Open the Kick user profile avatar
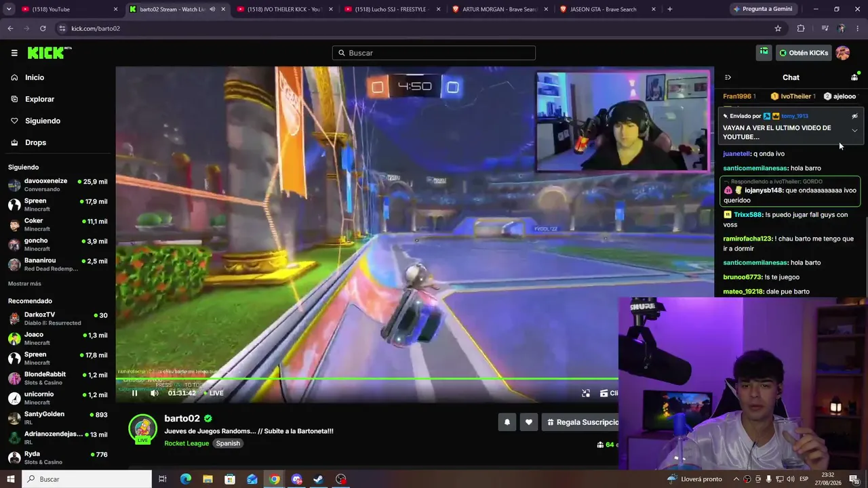 tap(843, 53)
